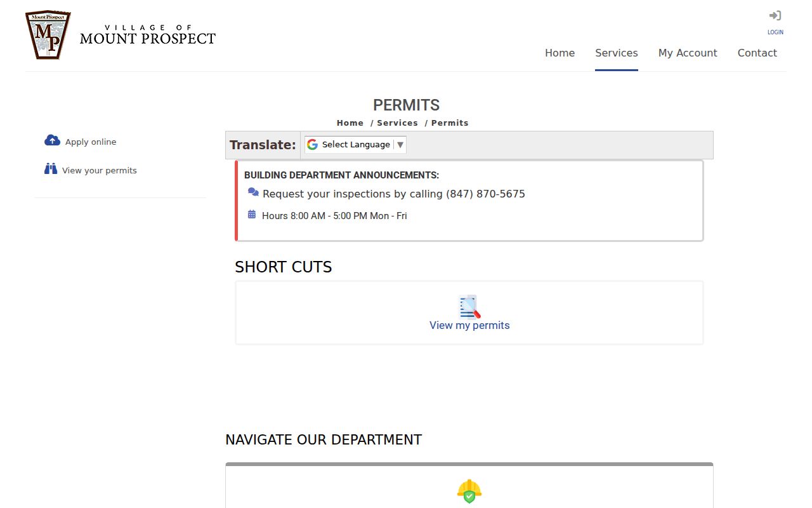The width and height of the screenshot is (812, 508).
Task: Click the Mount Prospect village logo
Action: point(121,36)
